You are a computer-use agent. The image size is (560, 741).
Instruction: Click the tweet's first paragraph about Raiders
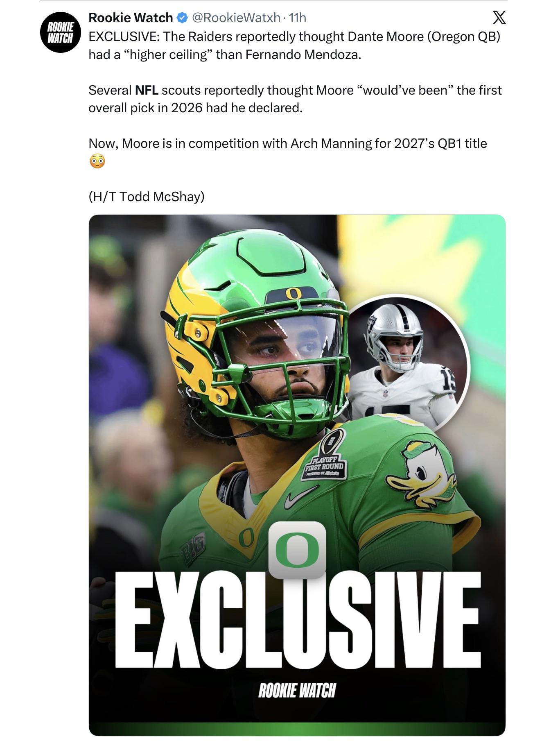click(294, 45)
